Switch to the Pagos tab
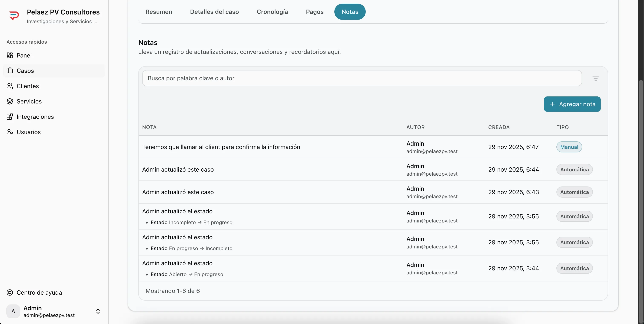The width and height of the screenshot is (644, 324). point(315,12)
